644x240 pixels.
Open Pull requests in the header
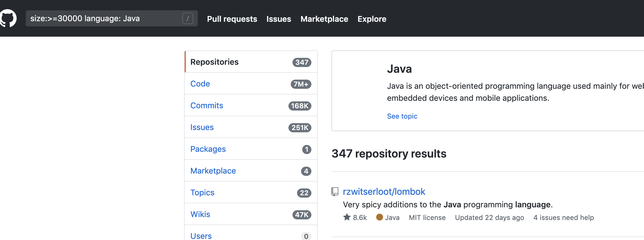[232, 19]
